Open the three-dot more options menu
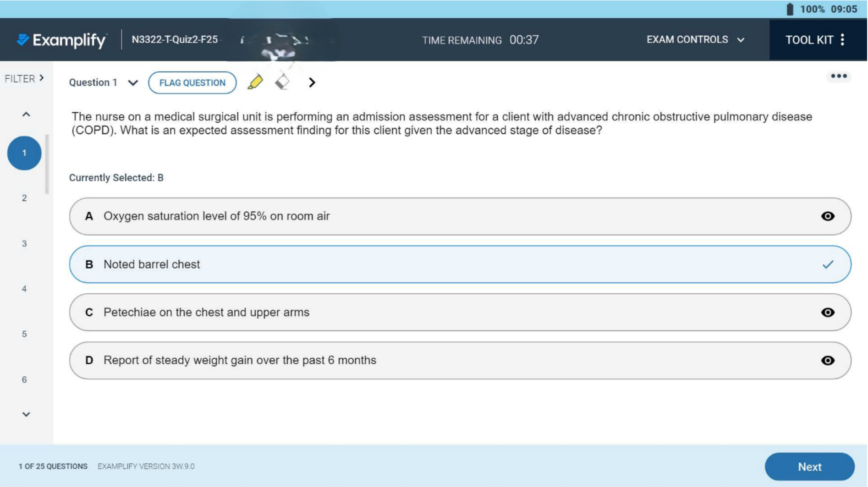The image size is (868, 487). 838,77
